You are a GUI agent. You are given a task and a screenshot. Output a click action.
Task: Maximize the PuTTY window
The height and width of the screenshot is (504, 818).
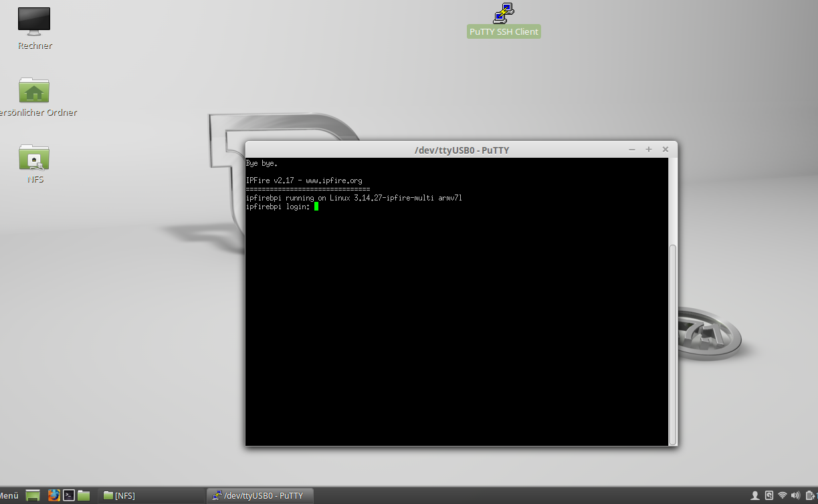coord(648,150)
